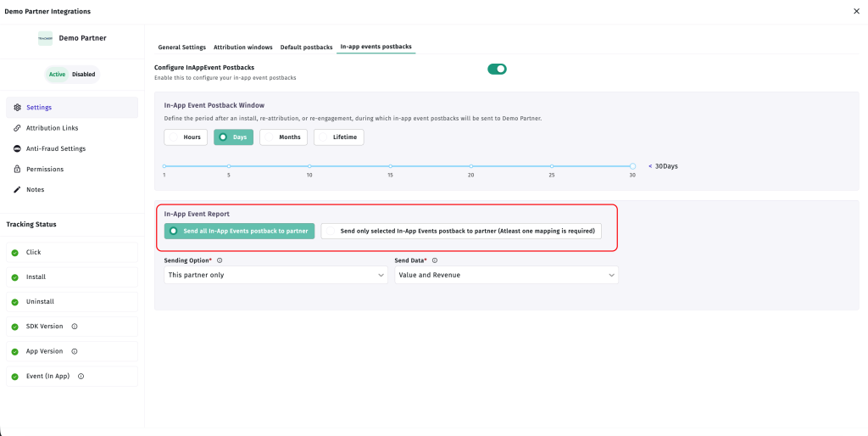The image size is (868, 436).
Task: Open Settings in the sidebar menu
Action: click(x=72, y=108)
